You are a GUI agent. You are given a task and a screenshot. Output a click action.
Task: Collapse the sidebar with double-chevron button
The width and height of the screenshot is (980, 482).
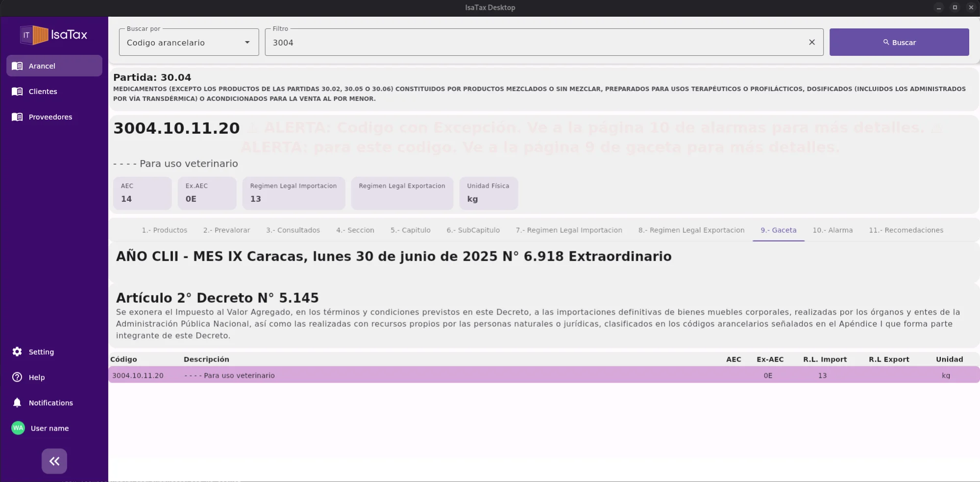[x=54, y=460]
